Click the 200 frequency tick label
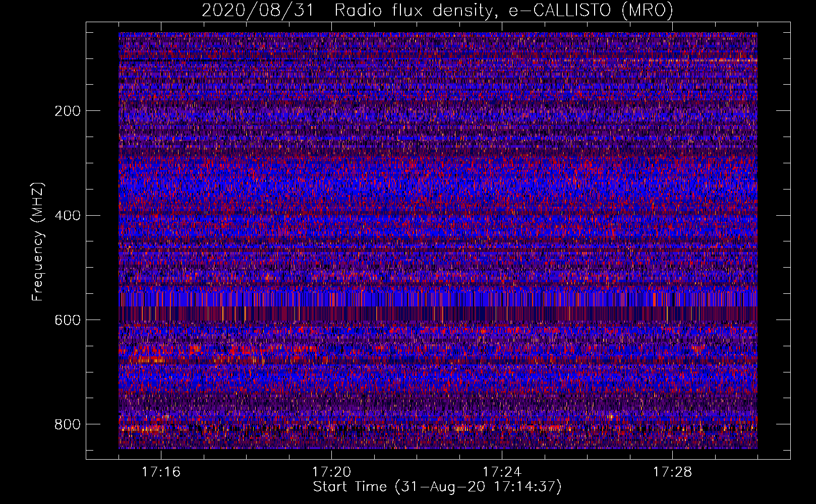The image size is (816, 504). coord(67,111)
